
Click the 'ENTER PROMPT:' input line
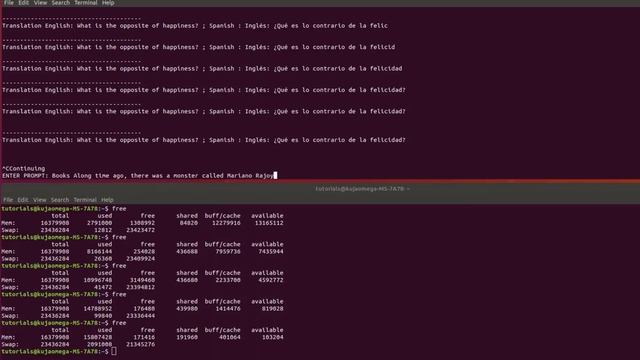pyautogui.click(x=140, y=176)
